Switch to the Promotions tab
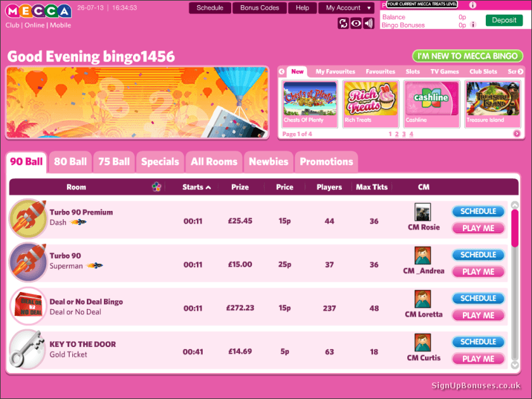This screenshot has height=399, width=532. tap(326, 162)
